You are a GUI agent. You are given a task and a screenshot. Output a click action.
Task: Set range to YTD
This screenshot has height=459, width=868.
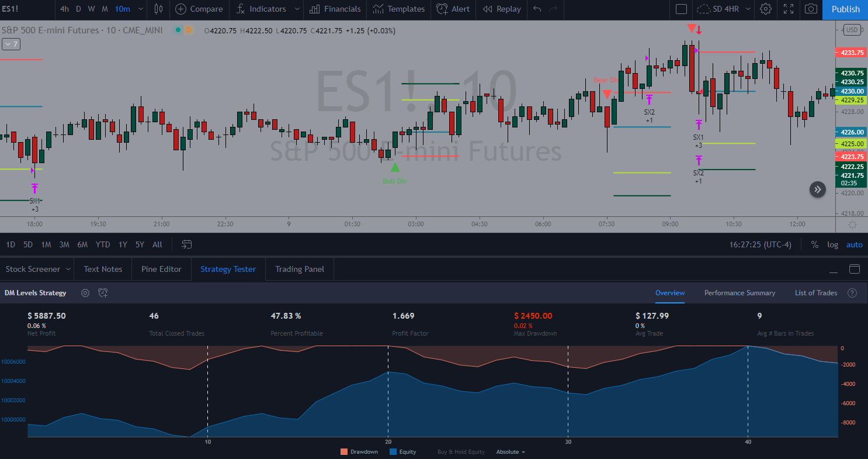coord(103,244)
